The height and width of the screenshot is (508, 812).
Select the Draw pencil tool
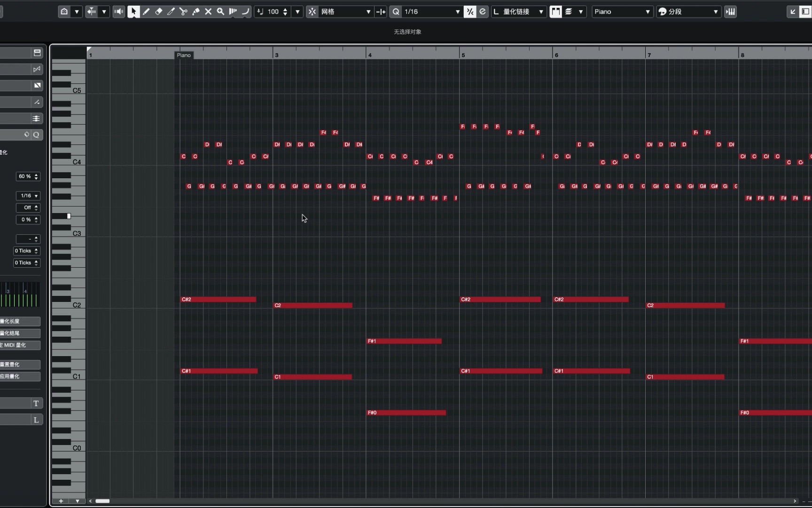[x=146, y=12]
